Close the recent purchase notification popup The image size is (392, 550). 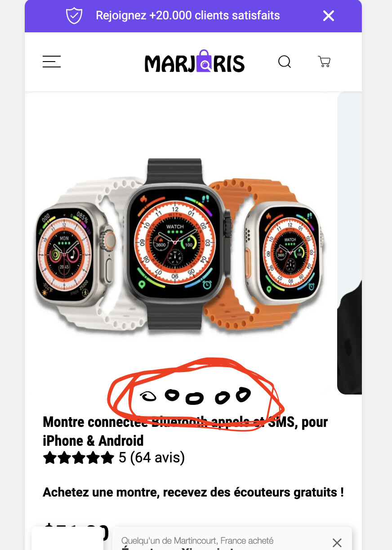337,542
